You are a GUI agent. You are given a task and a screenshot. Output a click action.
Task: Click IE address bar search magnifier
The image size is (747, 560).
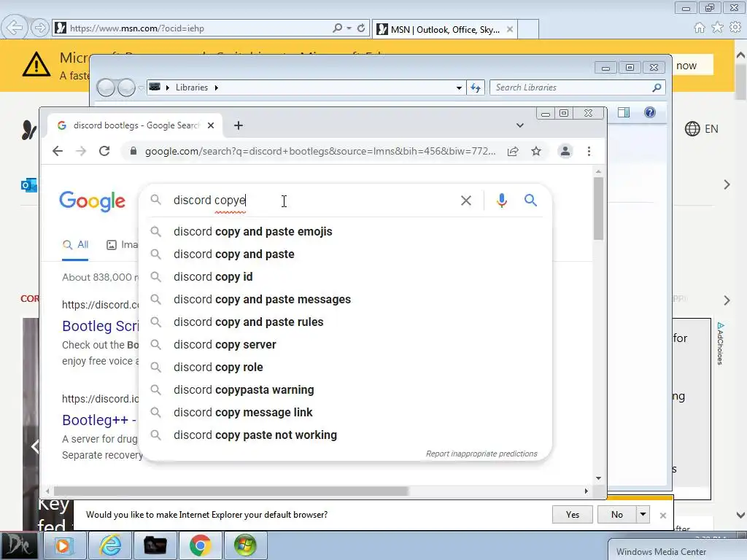pos(337,28)
